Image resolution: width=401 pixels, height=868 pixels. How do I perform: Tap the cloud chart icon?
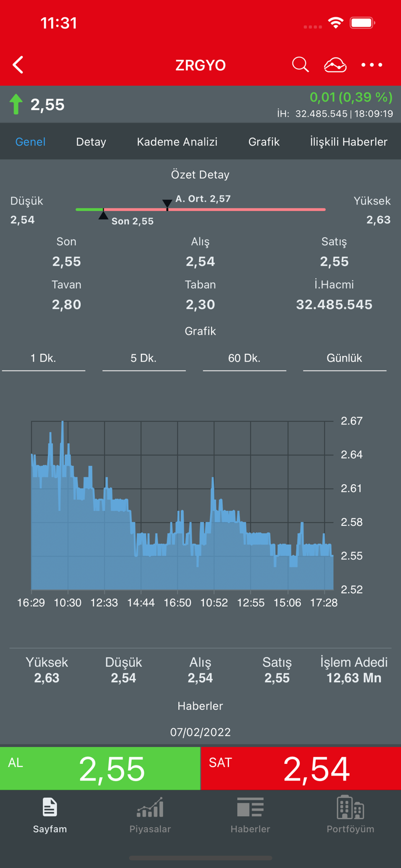click(x=335, y=65)
